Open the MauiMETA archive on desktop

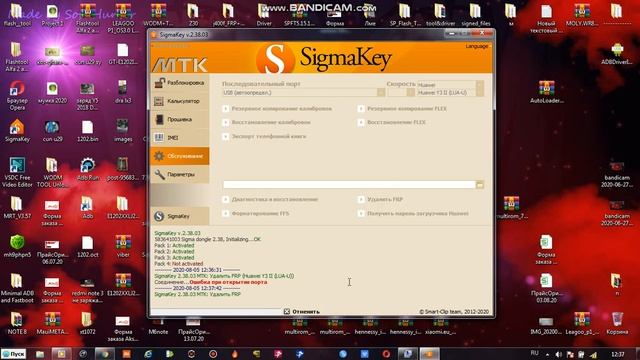(x=52, y=323)
